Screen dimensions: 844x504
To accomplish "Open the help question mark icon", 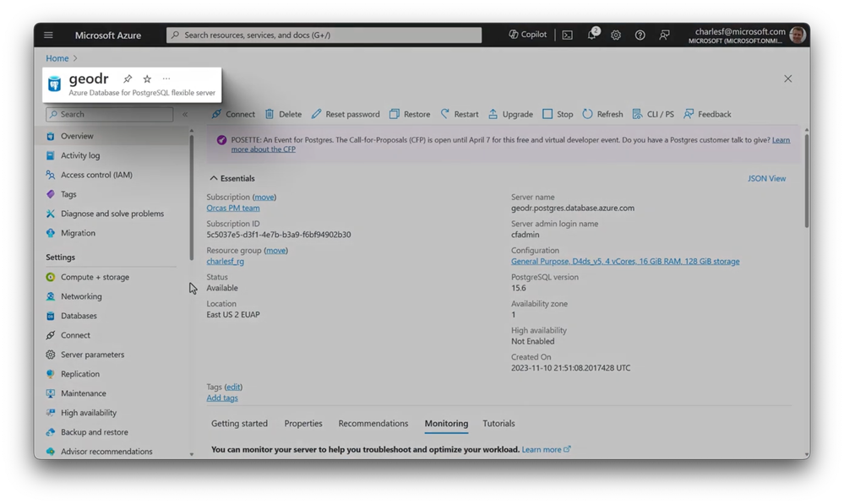I will click(640, 35).
